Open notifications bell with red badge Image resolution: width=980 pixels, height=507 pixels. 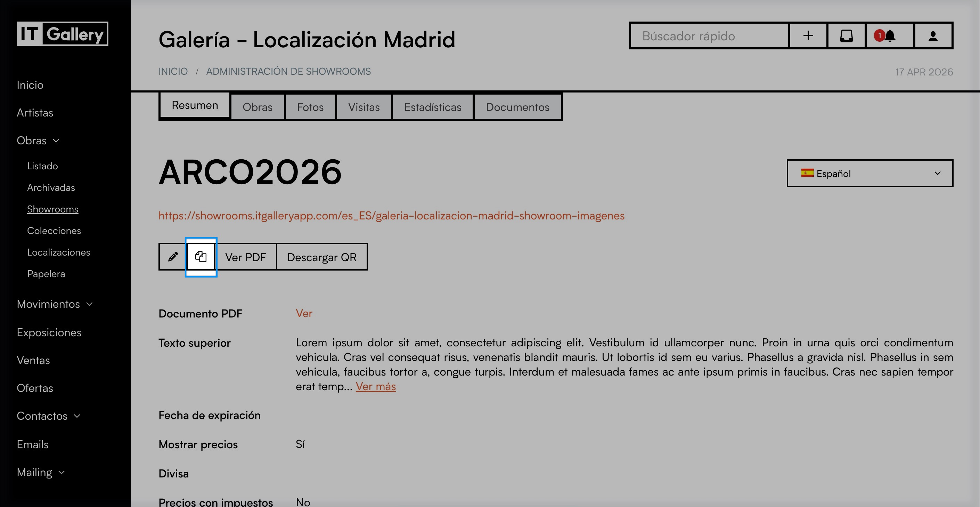pyautogui.click(x=889, y=36)
